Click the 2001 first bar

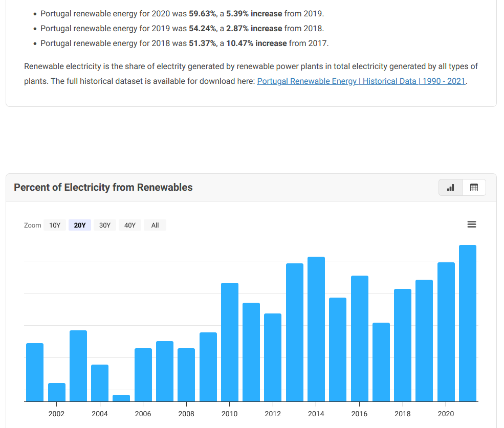35,372
